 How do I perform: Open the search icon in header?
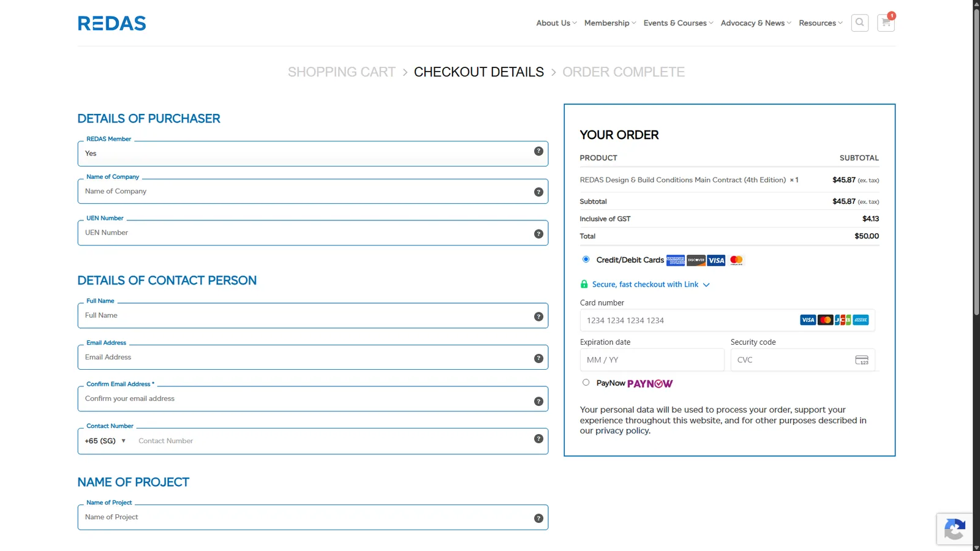pyautogui.click(x=859, y=23)
